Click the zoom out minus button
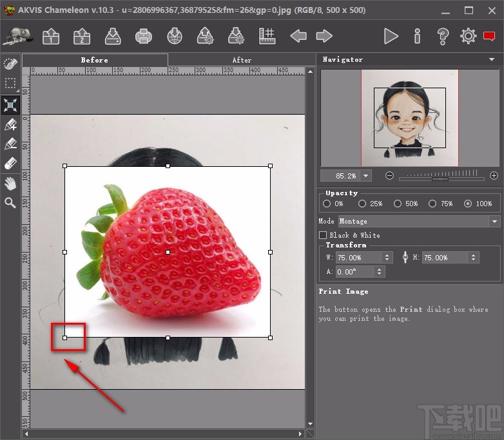504x440 pixels. click(x=389, y=176)
